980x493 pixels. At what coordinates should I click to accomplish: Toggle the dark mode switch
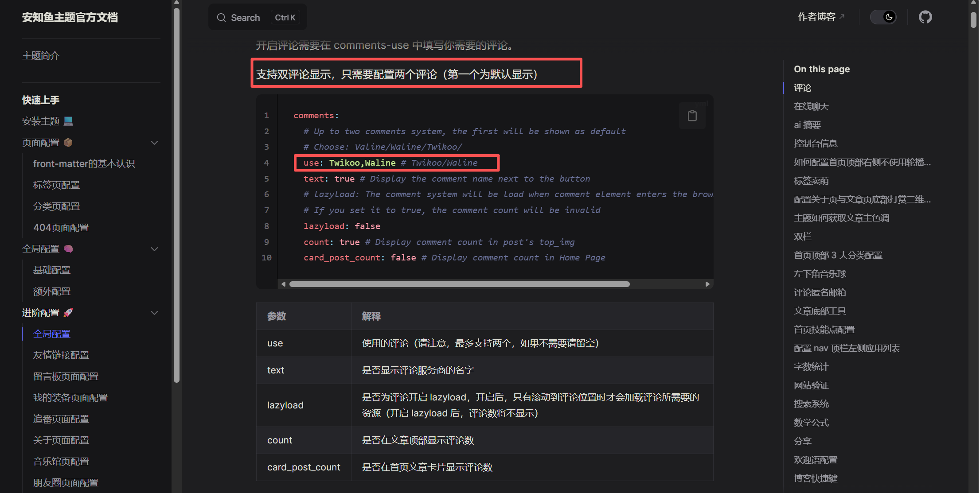coord(883,17)
